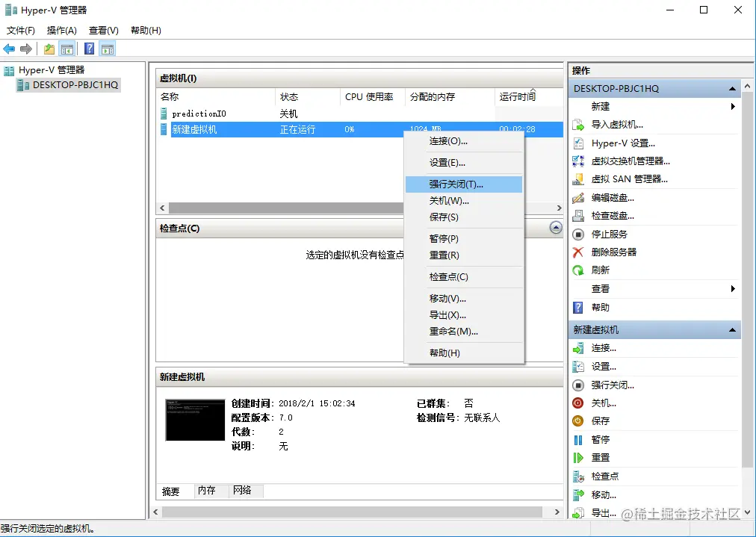Sort by the CPU 使用率 column header
This screenshot has width=756, height=537.
(372, 97)
